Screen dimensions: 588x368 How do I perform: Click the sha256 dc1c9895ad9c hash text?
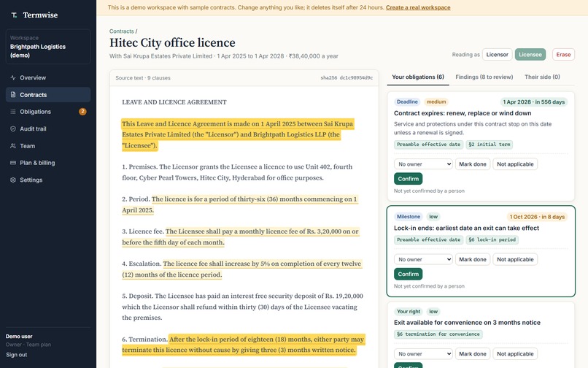click(347, 78)
